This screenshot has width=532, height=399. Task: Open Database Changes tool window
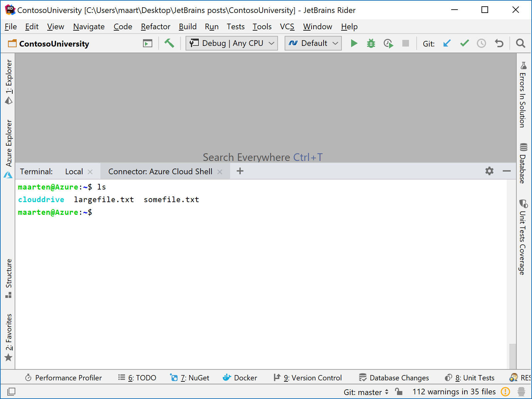[x=394, y=378]
